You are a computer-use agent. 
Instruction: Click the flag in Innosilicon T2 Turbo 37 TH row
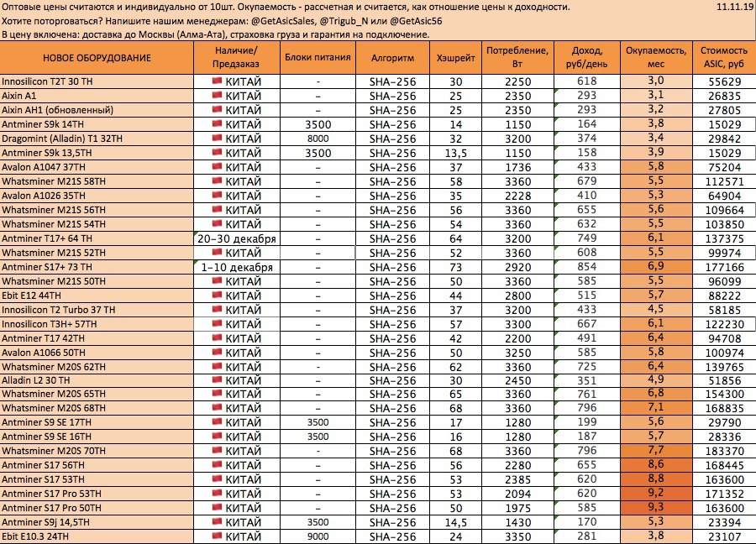tap(217, 309)
